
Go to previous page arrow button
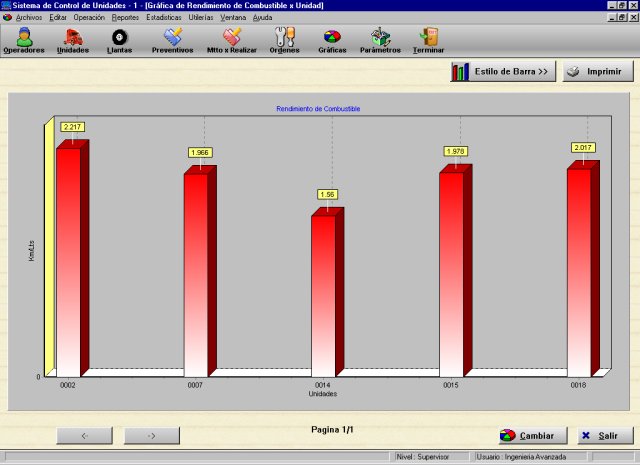pos(84,436)
